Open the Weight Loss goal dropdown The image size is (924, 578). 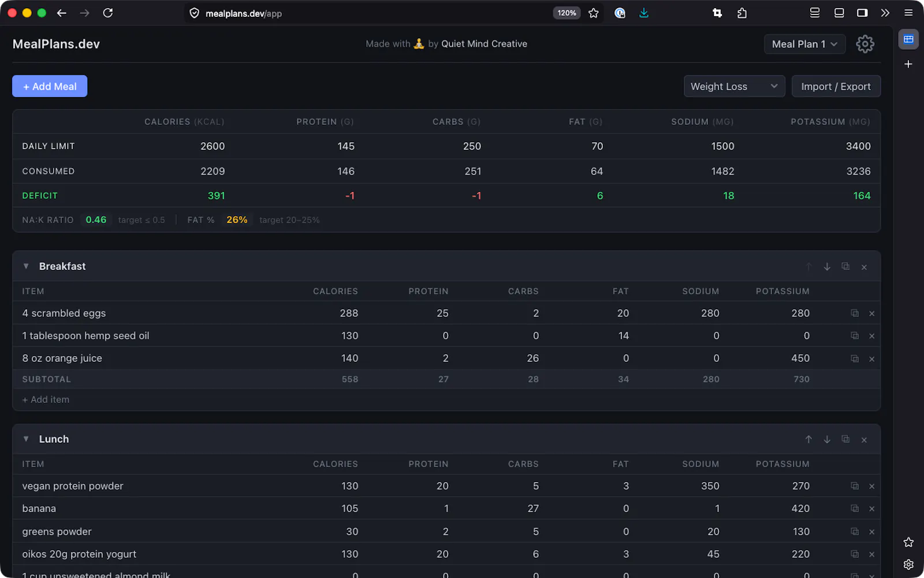[734, 86]
